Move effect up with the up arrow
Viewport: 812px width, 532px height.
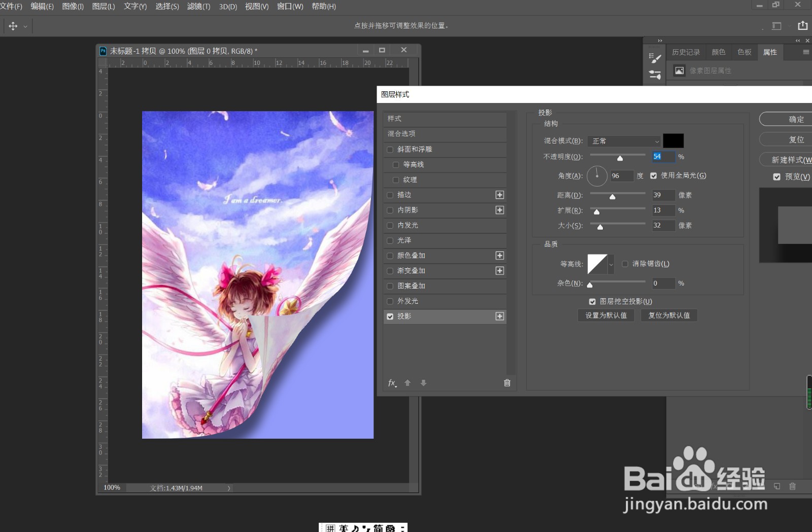407,383
